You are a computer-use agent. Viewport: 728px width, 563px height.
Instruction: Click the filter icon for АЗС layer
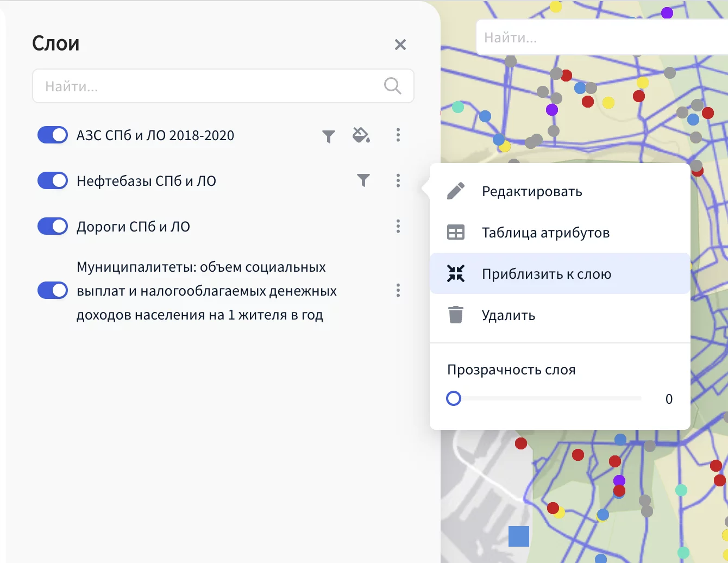point(329,136)
